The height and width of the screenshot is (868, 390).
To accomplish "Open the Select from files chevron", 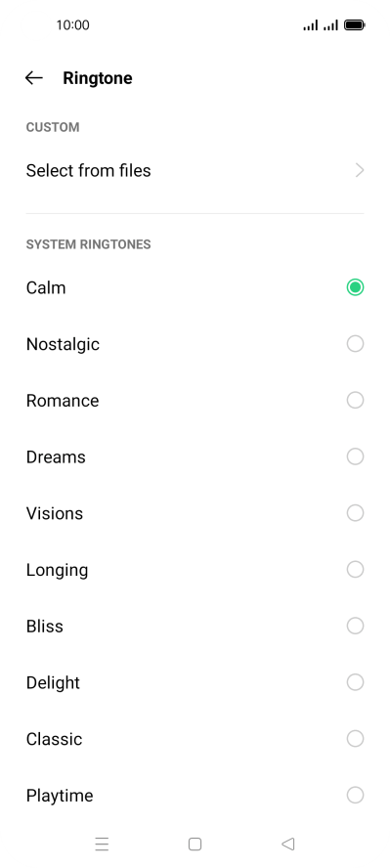I will [360, 170].
